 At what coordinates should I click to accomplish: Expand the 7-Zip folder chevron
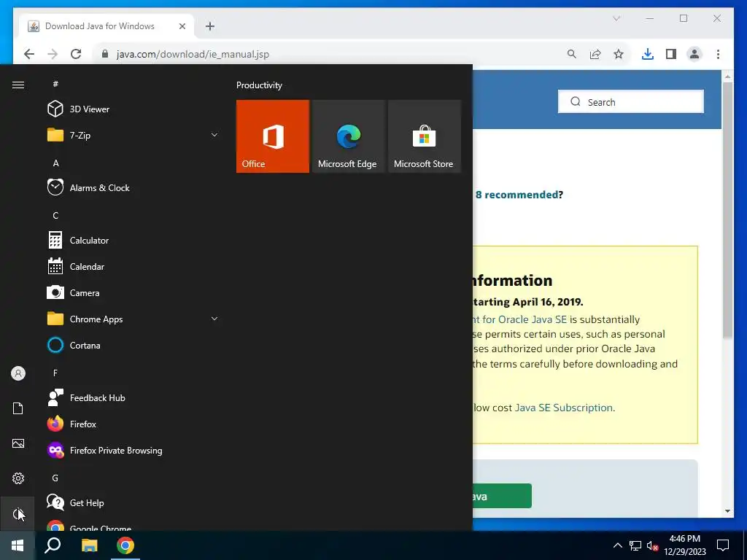point(214,135)
